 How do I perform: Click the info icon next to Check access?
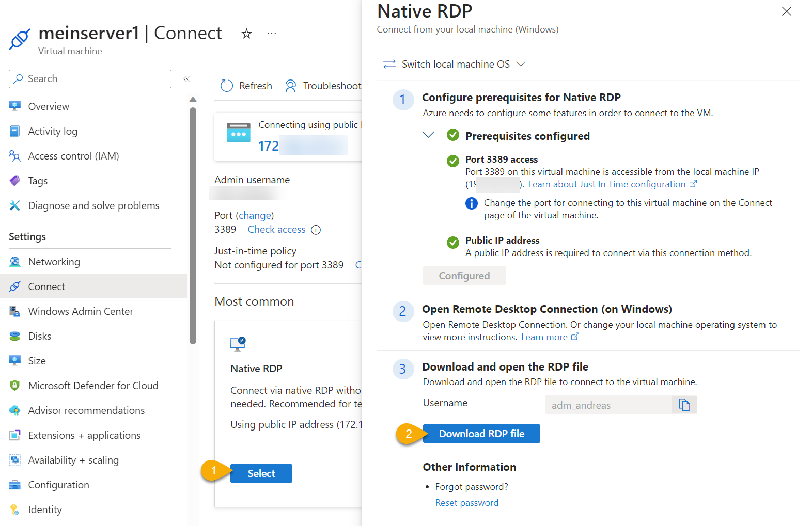point(316,230)
